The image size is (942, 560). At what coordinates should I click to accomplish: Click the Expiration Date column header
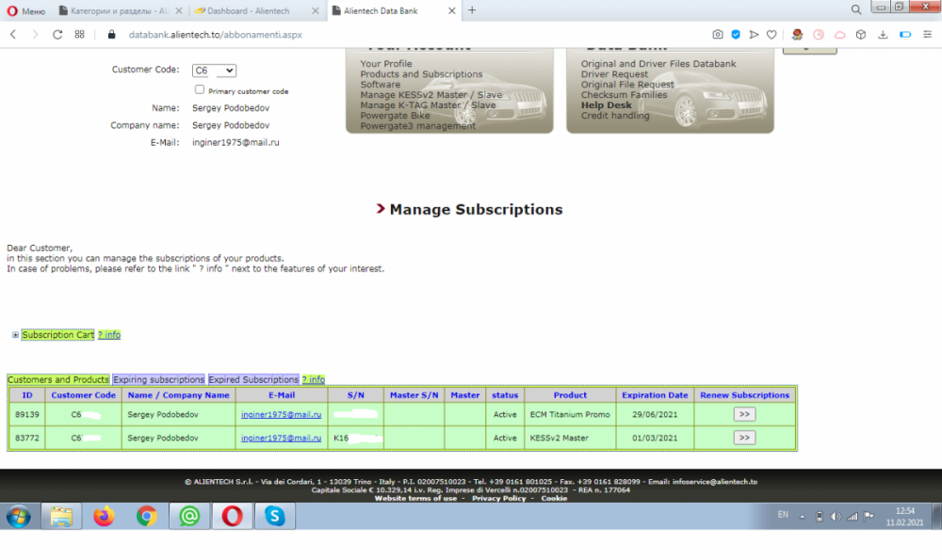click(x=655, y=395)
